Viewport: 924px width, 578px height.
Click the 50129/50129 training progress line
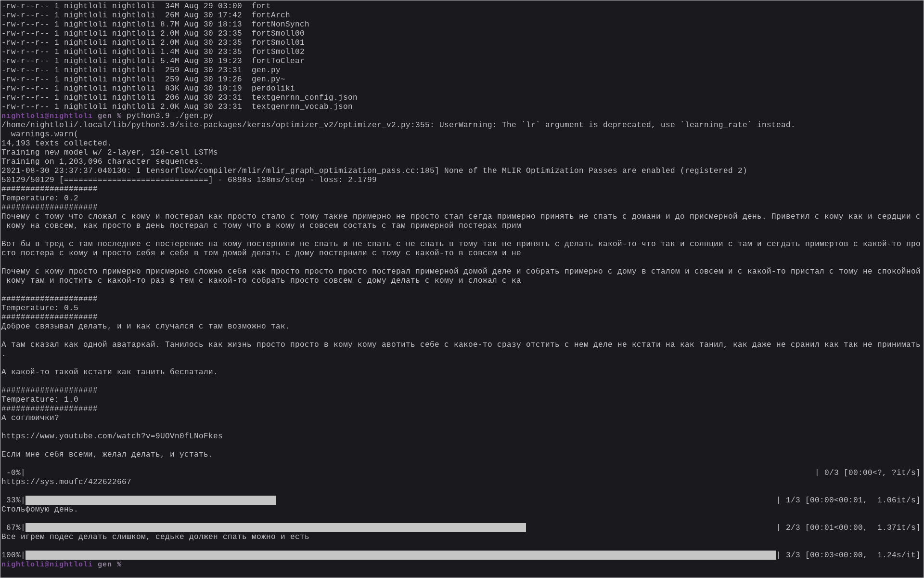pyautogui.click(x=189, y=180)
